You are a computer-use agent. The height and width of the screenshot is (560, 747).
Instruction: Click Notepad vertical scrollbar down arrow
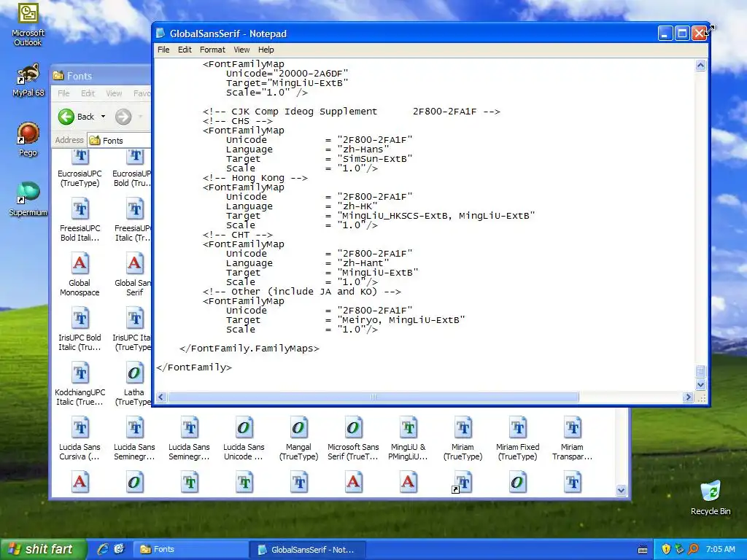[x=700, y=384]
